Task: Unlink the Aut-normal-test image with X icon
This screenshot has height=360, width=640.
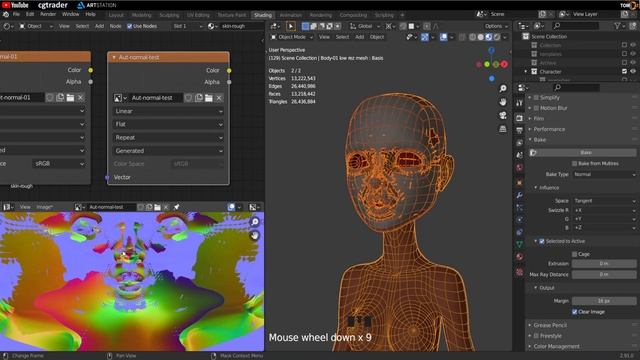Action: pos(219,98)
